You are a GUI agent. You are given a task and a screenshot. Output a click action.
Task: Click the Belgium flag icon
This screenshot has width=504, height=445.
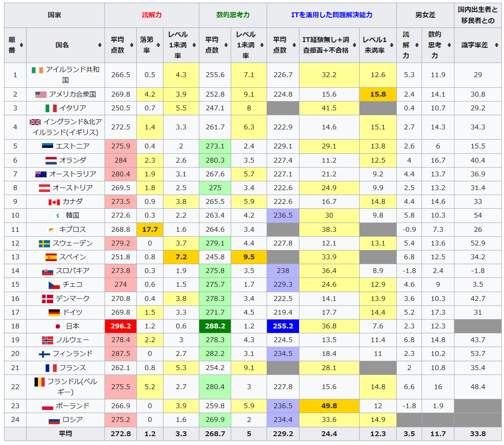(39, 382)
